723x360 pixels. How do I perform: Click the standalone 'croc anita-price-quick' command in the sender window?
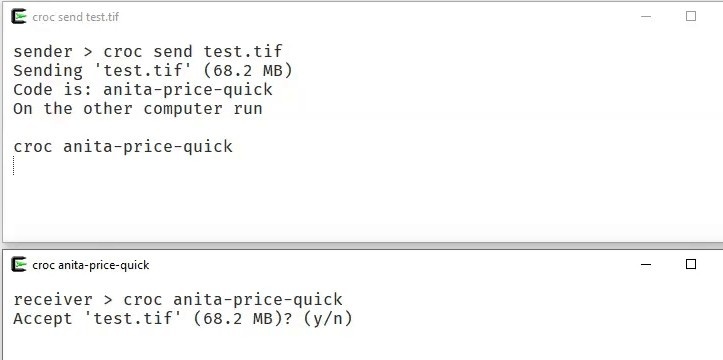pyautogui.click(x=123, y=147)
